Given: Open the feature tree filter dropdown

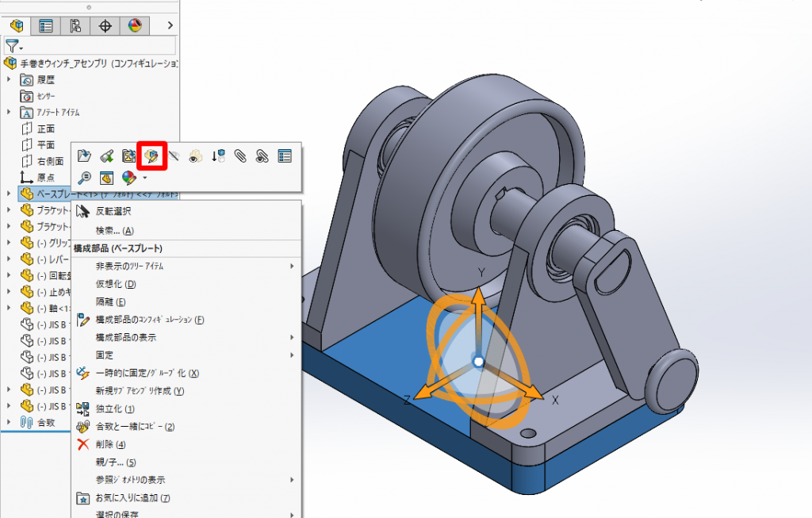Looking at the screenshot, I should pyautogui.click(x=14, y=47).
